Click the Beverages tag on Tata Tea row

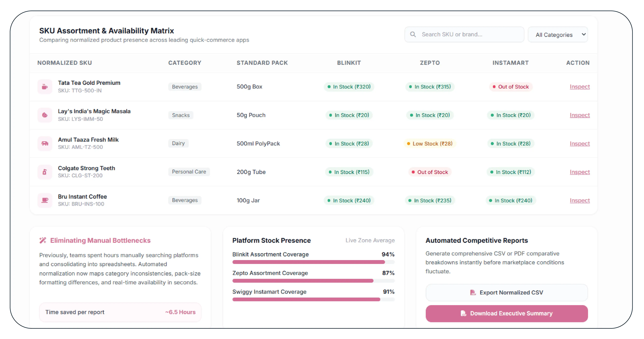pos(185,87)
